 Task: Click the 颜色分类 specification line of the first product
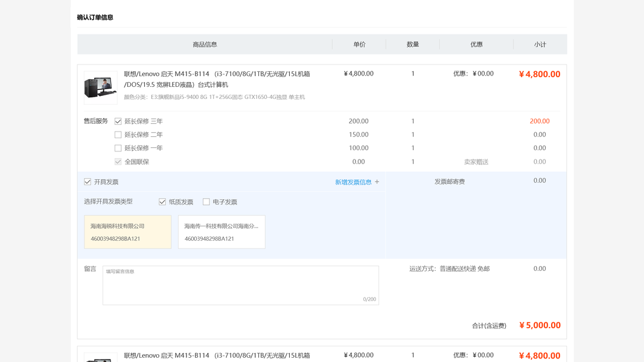pos(214,97)
